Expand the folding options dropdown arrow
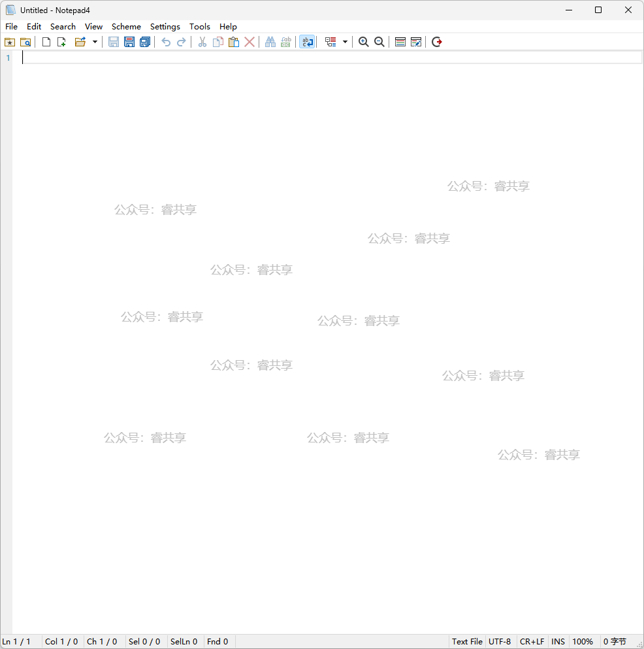Screen dimensions: 644x649 click(x=345, y=42)
